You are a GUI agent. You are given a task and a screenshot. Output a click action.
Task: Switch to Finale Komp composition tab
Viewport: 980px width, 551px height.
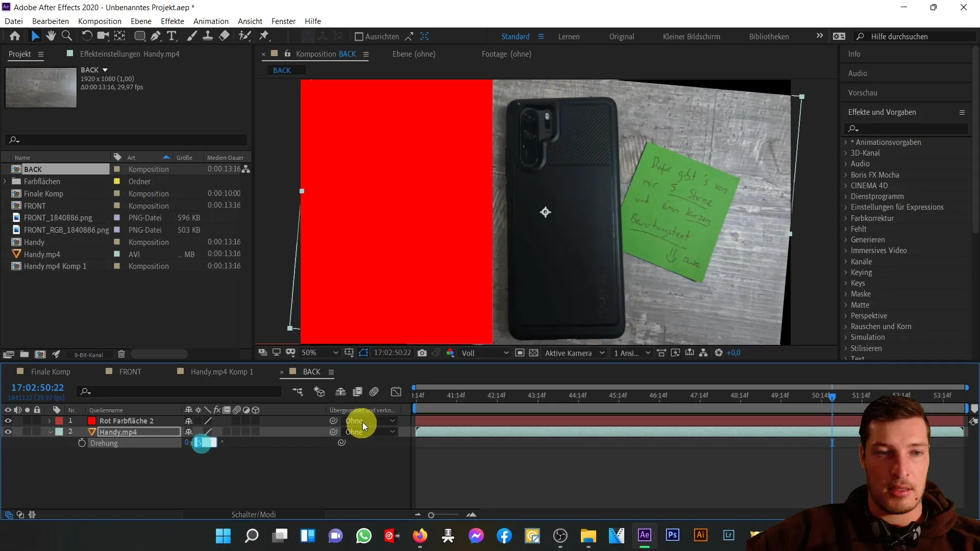[51, 371]
